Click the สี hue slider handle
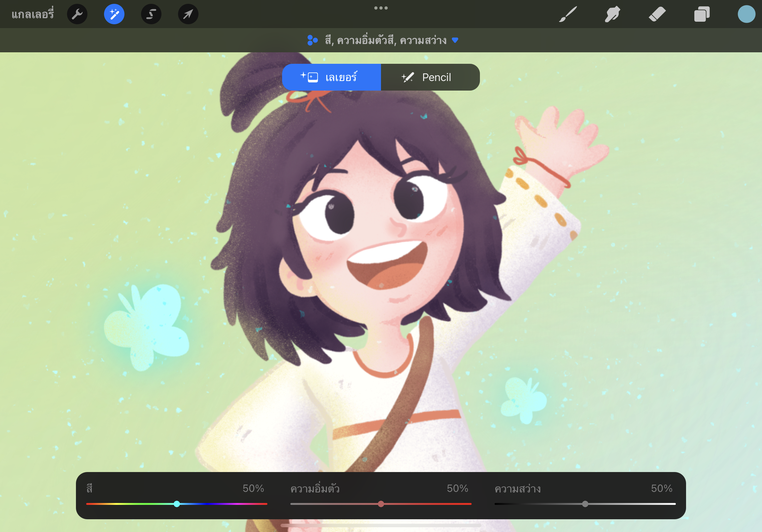Viewport: 762px width, 532px height. pos(177,504)
